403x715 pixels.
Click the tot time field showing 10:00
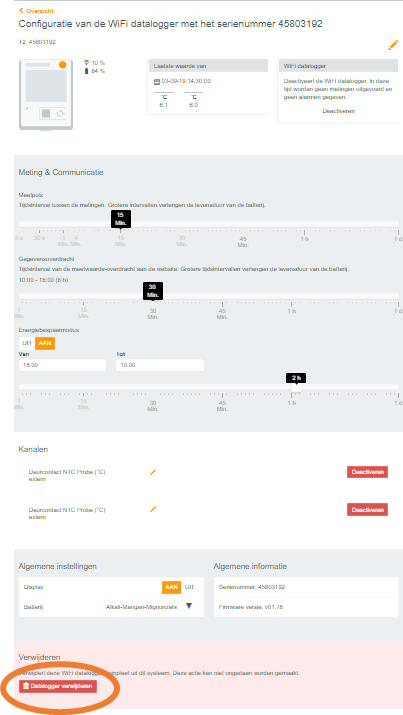coord(160,365)
